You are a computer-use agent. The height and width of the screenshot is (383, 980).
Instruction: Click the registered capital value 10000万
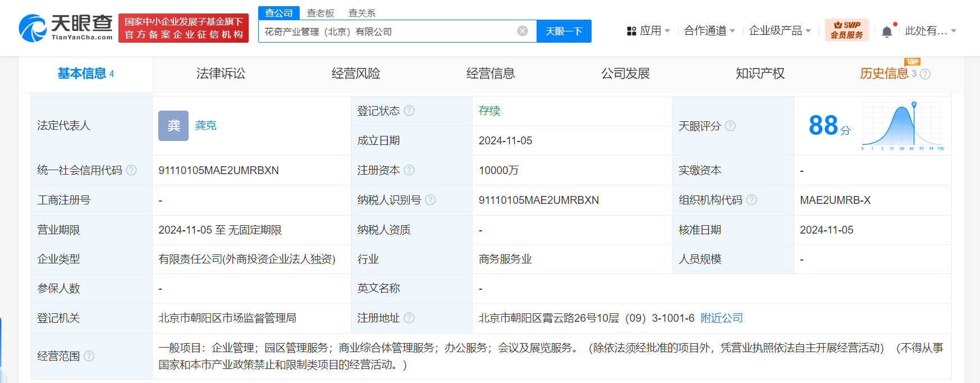pyautogui.click(x=498, y=170)
